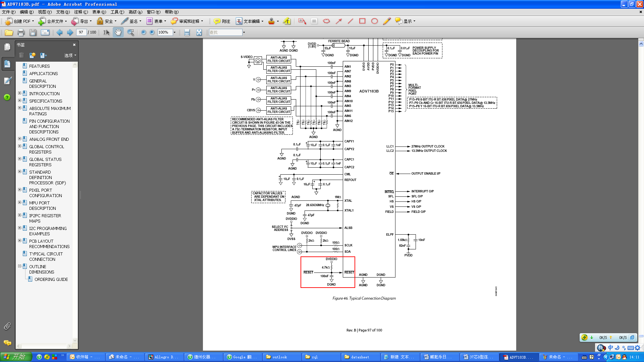Click the Print icon in toolbar

(21, 33)
